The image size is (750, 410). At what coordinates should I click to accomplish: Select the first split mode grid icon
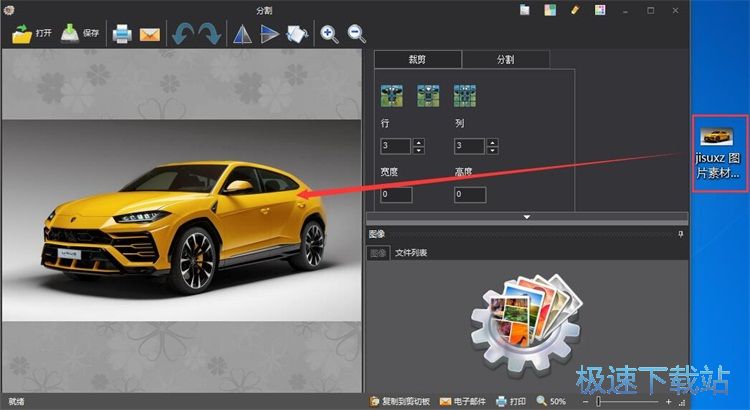[x=391, y=96]
